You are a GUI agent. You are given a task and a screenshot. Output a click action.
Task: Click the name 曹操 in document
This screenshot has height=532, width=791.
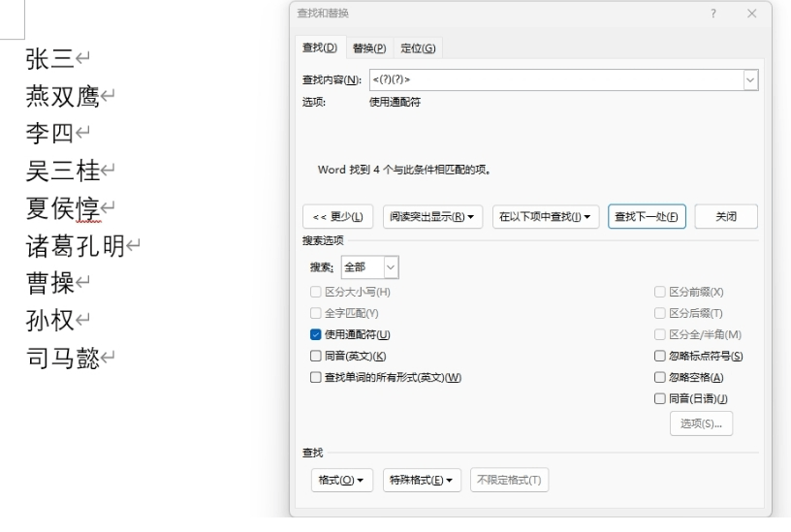50,282
